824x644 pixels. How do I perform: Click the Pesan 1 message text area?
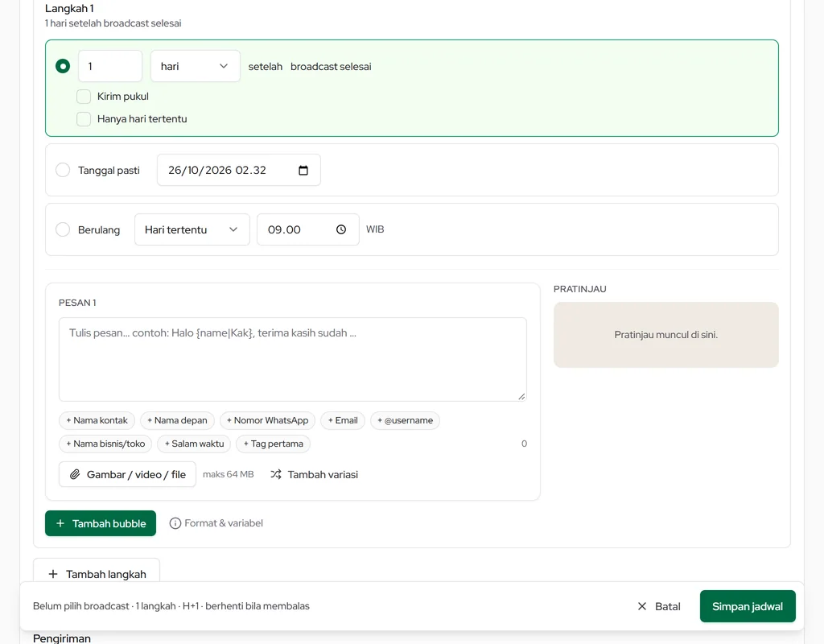point(293,360)
